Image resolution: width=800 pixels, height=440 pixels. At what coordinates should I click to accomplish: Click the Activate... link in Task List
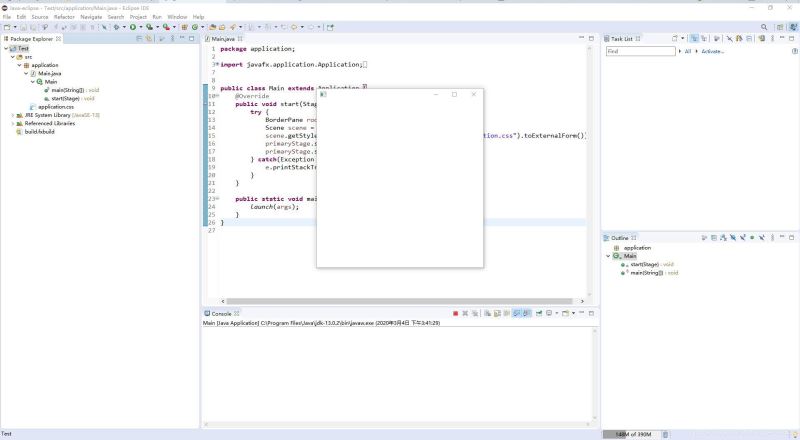[713, 51]
